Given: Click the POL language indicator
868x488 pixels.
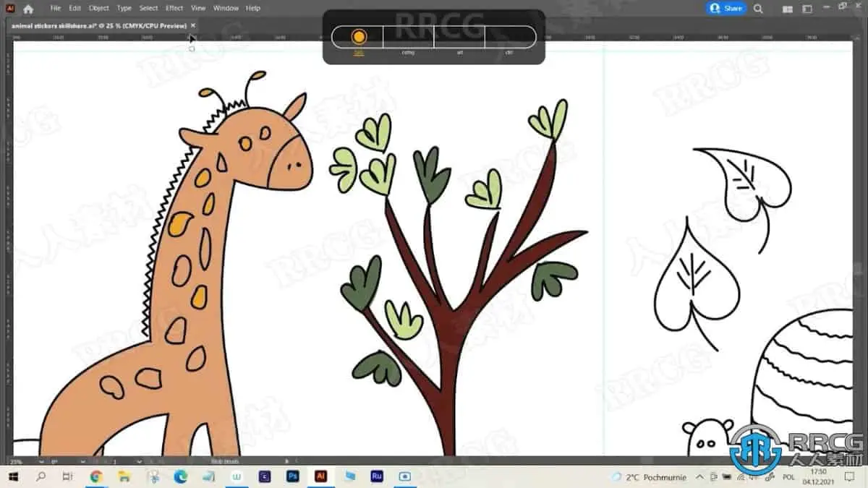Looking at the screenshot, I should coord(789,477).
